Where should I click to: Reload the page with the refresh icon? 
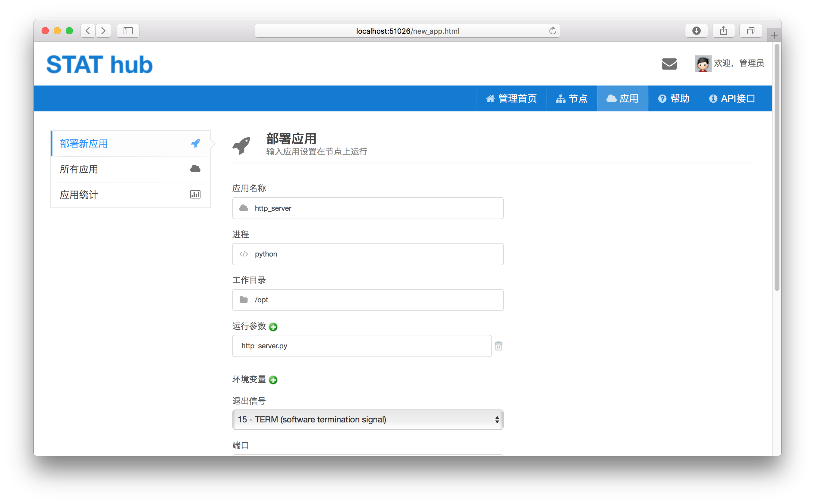pos(552,31)
